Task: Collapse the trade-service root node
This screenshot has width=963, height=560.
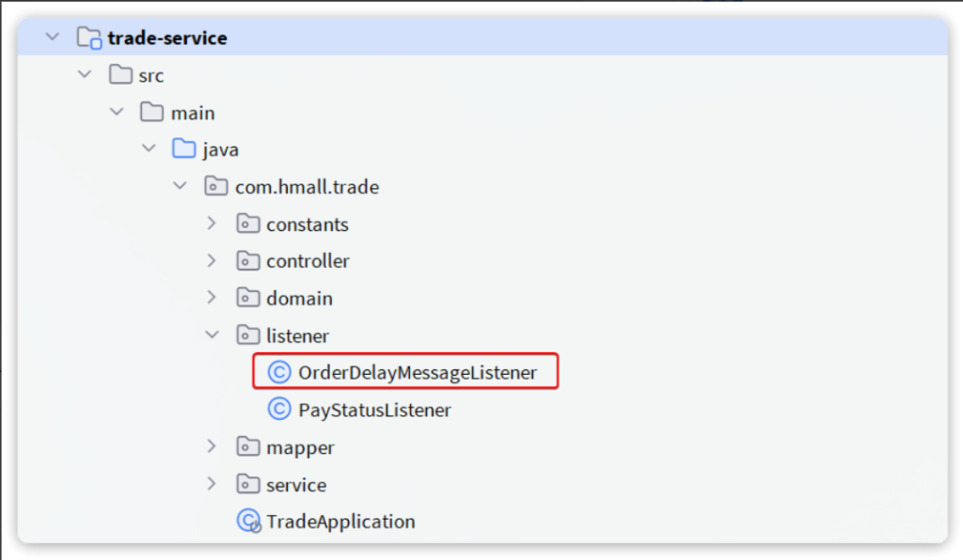Action: coord(52,39)
